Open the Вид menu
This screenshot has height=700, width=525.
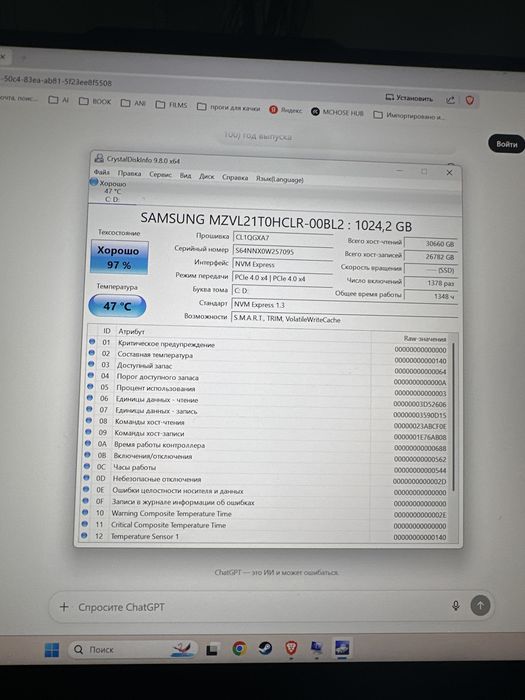pos(185,175)
